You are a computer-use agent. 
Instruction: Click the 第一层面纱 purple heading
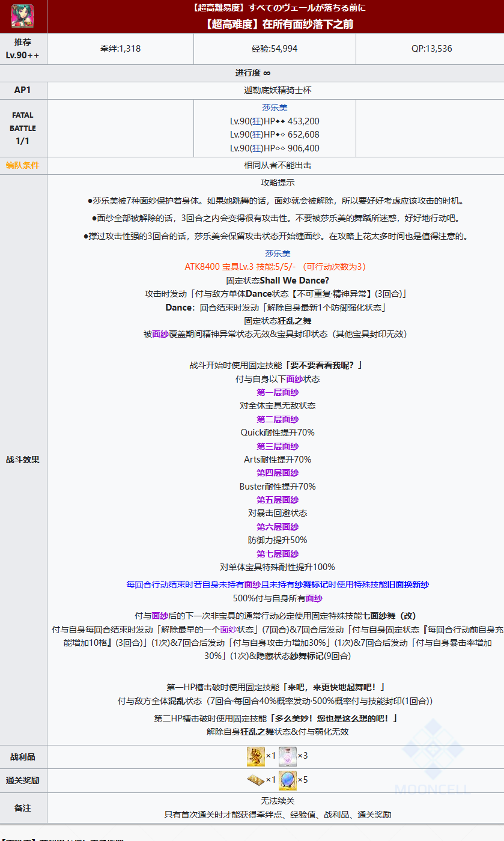278,392
